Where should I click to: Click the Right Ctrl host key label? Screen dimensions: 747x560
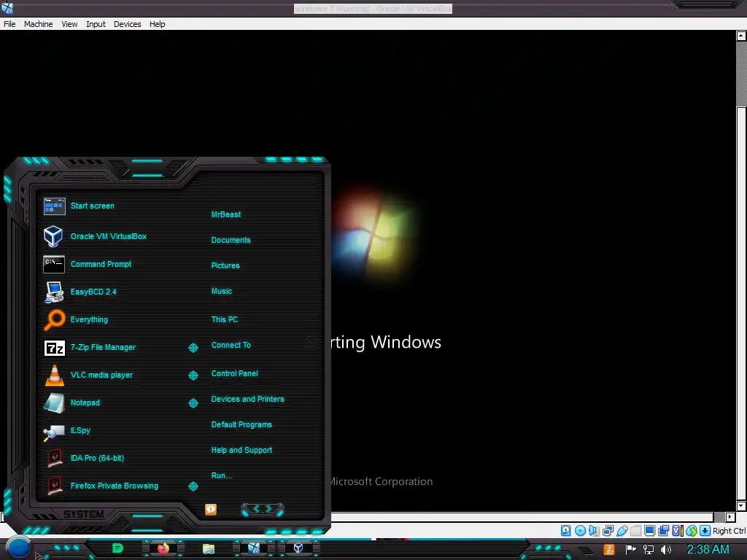pyautogui.click(x=729, y=531)
